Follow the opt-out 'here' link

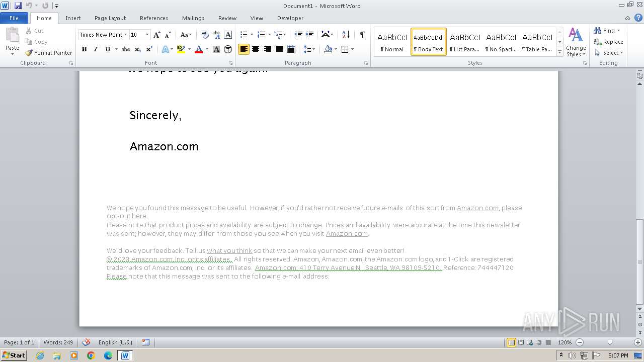[x=139, y=216]
